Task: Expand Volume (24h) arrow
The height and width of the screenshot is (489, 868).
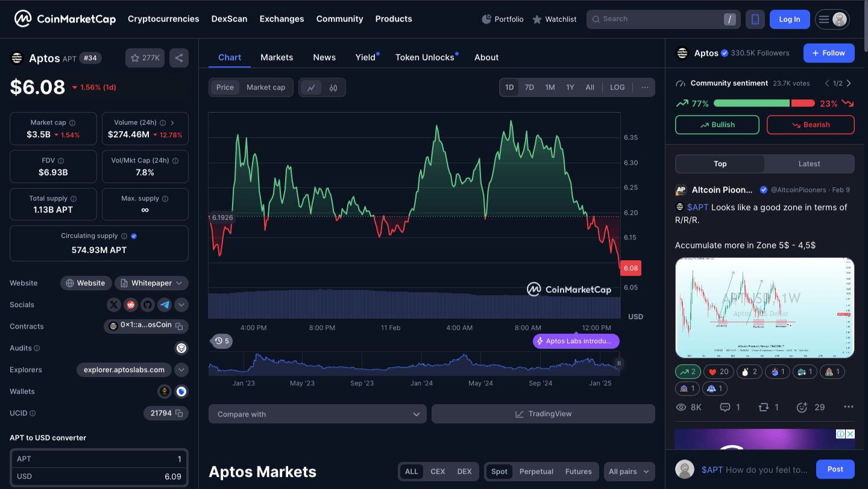Action: (172, 123)
